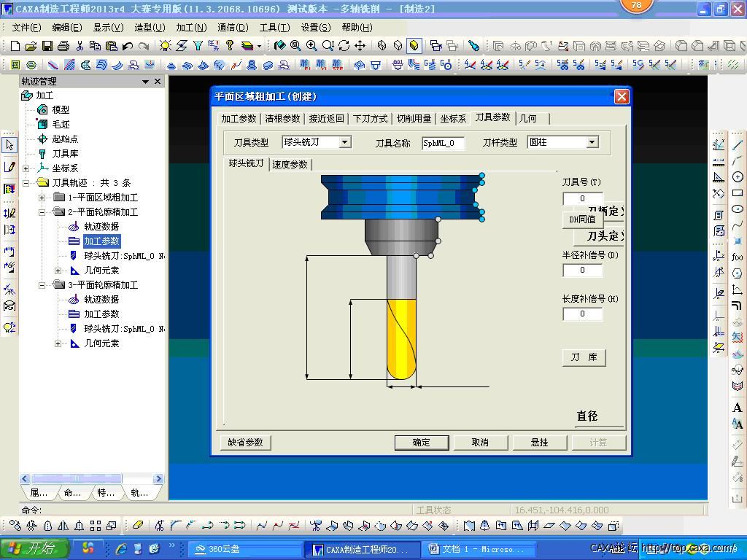
Task: Click the planar area roughing icon
Action: (15, 65)
